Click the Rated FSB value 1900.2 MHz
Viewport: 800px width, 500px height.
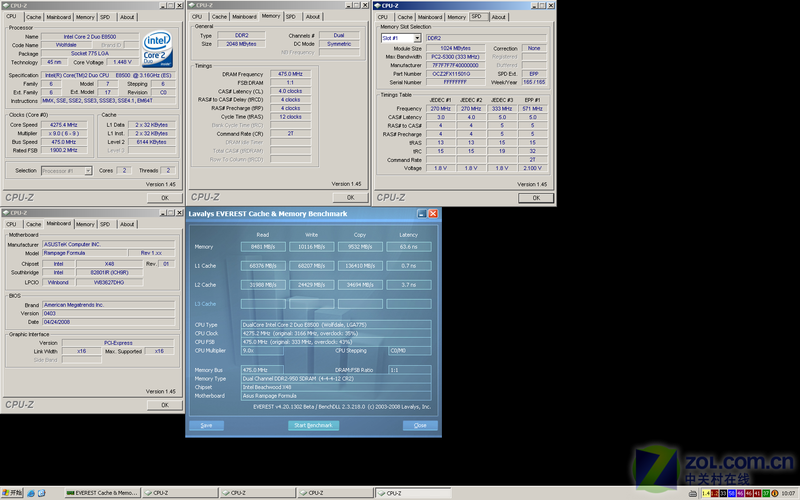click(63, 151)
